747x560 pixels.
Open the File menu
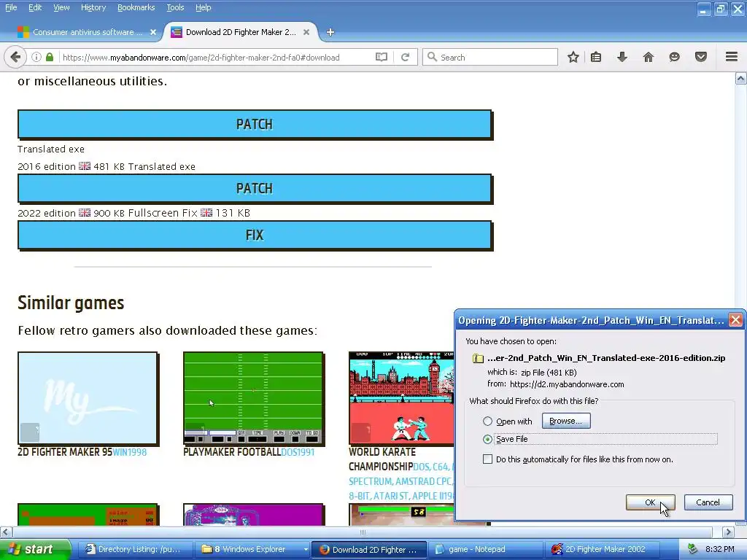[x=11, y=7]
